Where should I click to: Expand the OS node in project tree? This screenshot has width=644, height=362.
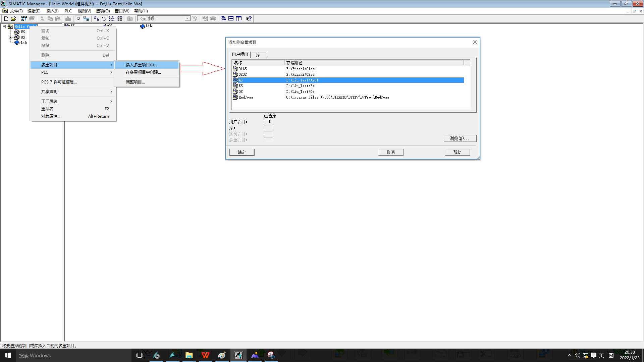pos(10,37)
